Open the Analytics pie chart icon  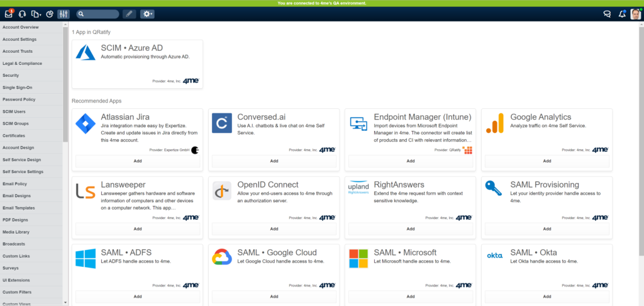pyautogui.click(x=50, y=14)
